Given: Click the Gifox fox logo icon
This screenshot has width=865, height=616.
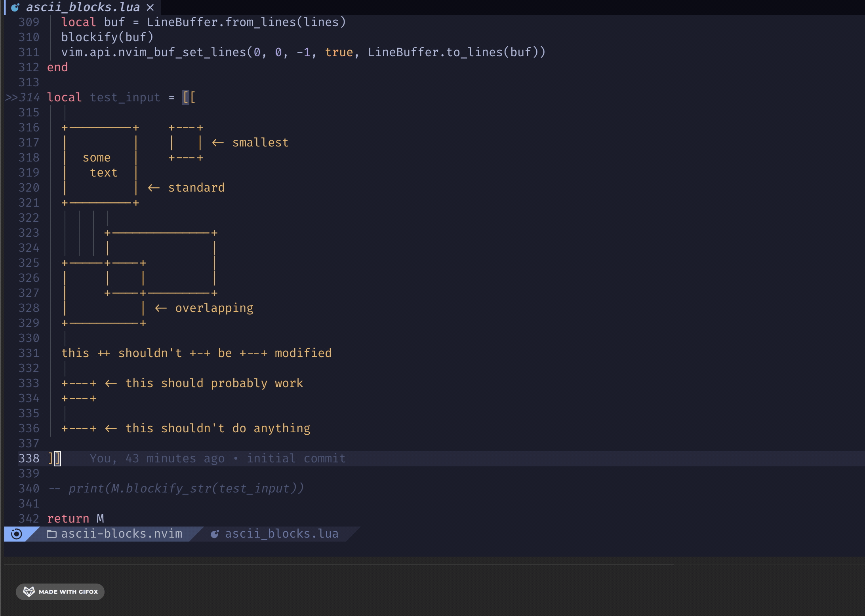Looking at the screenshot, I should click(29, 591).
